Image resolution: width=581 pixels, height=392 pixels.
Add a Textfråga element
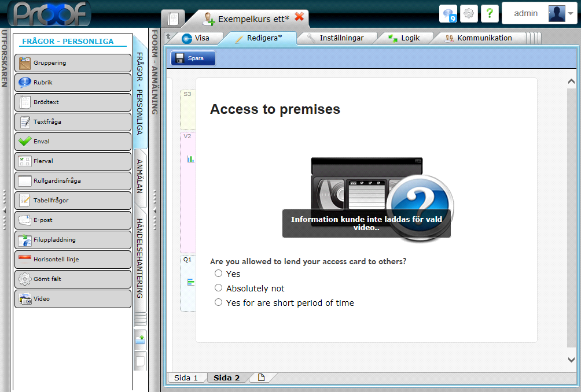73,122
